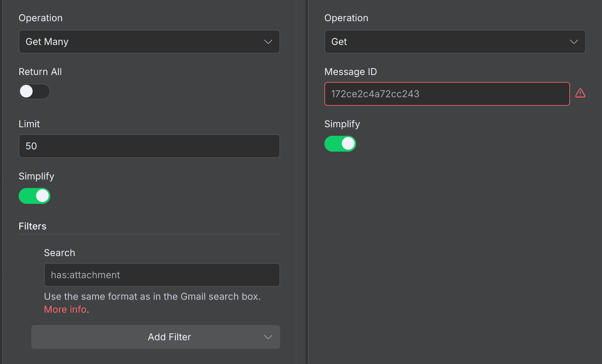Click the Message ID label
Screen dimensions: 602x364
(350, 72)
